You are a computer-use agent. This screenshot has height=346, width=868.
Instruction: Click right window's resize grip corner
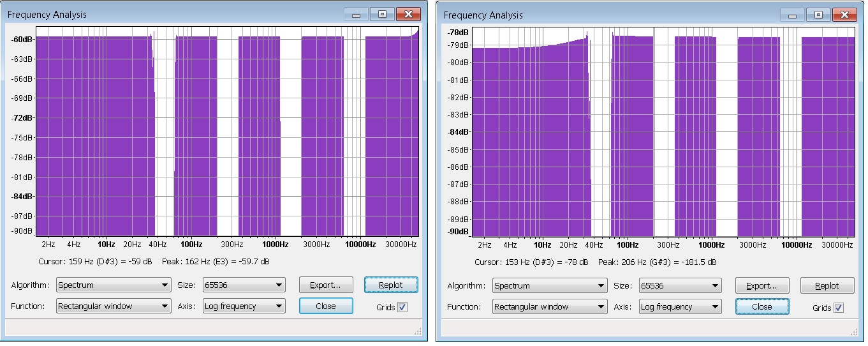(x=855, y=332)
